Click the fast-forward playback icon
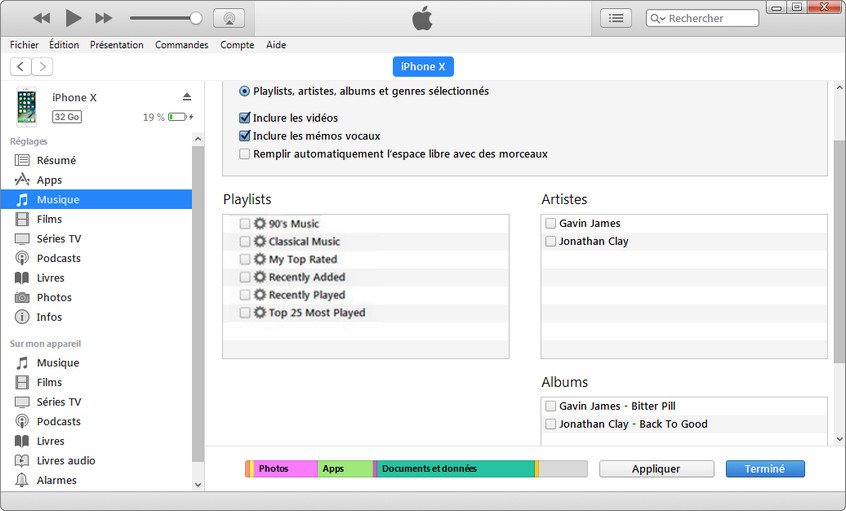Screen dimensions: 846x511 [x=104, y=18]
